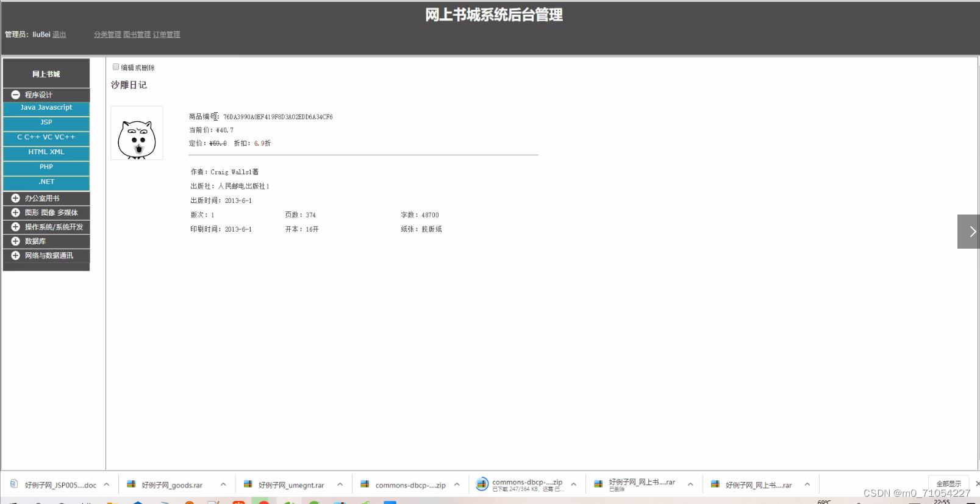980x504 pixels.
Task: Click the publisher 人民邮电出版社1
Action: [243, 186]
